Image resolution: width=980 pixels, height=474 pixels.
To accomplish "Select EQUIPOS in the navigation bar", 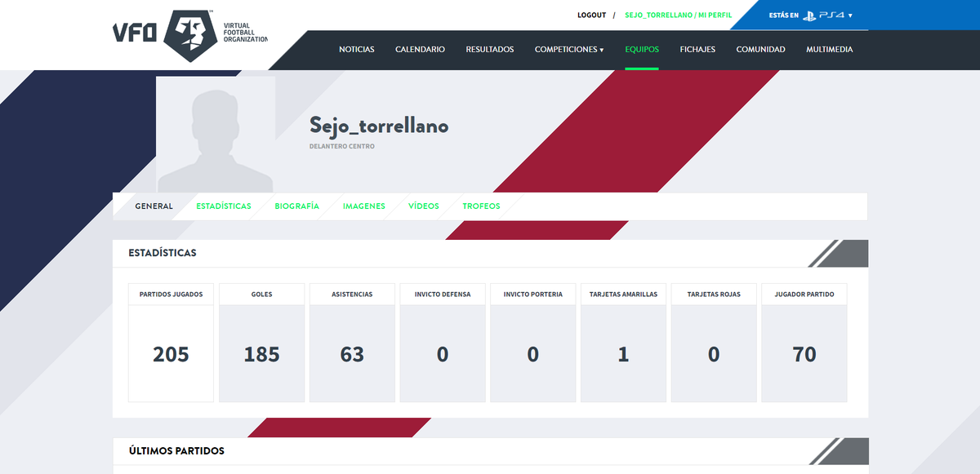I will point(642,50).
